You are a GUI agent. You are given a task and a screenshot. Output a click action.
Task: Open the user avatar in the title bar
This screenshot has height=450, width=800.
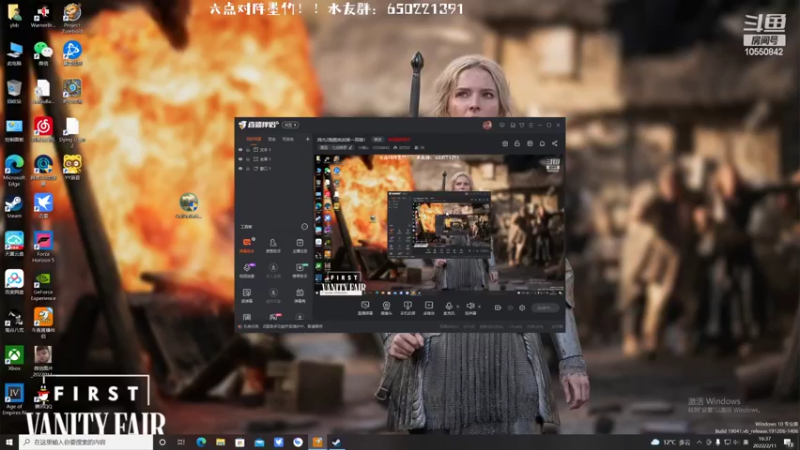coord(487,125)
